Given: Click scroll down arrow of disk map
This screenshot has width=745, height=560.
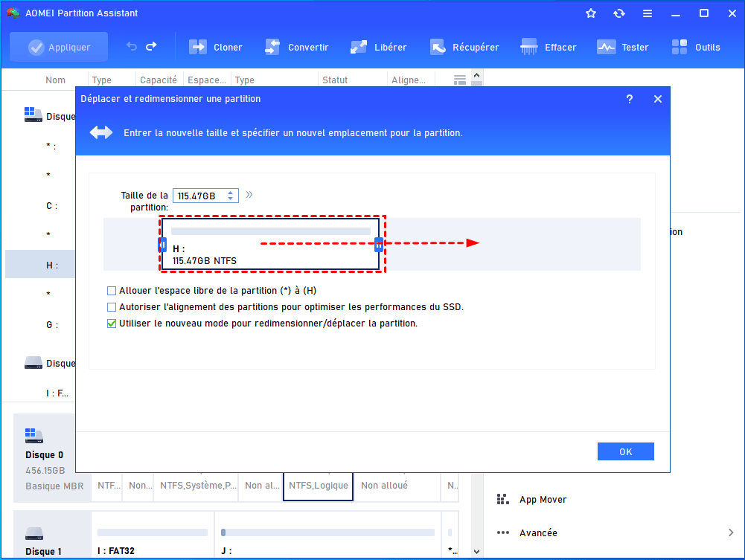Looking at the screenshot, I should [x=476, y=552].
